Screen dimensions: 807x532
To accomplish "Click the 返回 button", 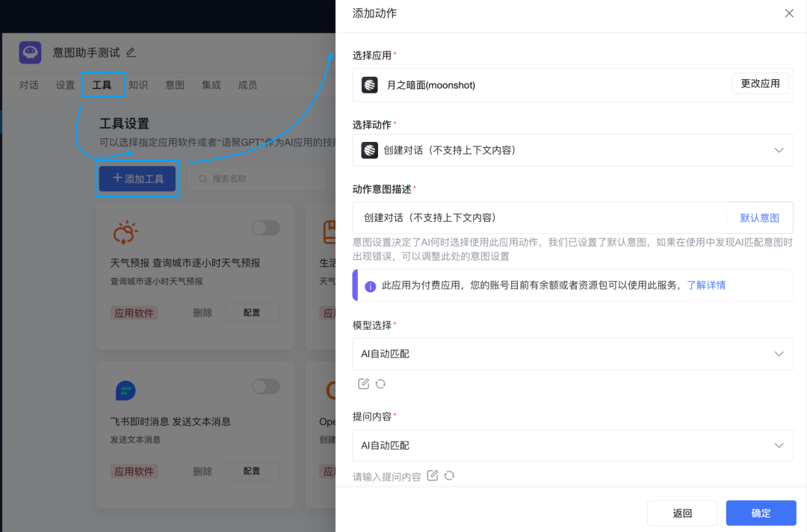I will [x=682, y=513].
